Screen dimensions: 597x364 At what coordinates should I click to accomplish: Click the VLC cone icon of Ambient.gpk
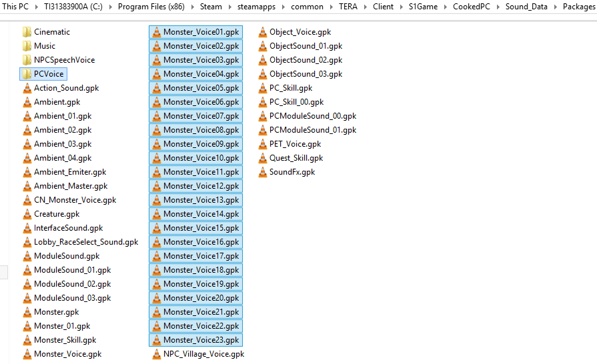coord(27,102)
